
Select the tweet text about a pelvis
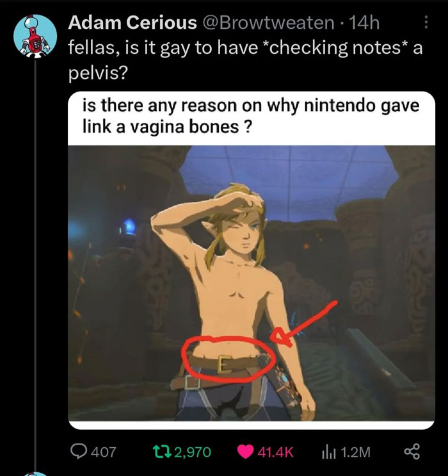pos(245,60)
